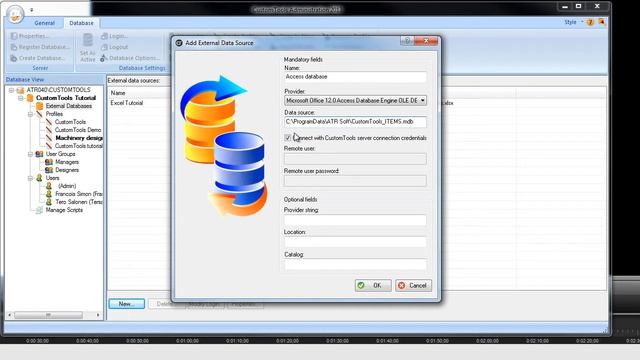Click the Location input field

(355, 242)
